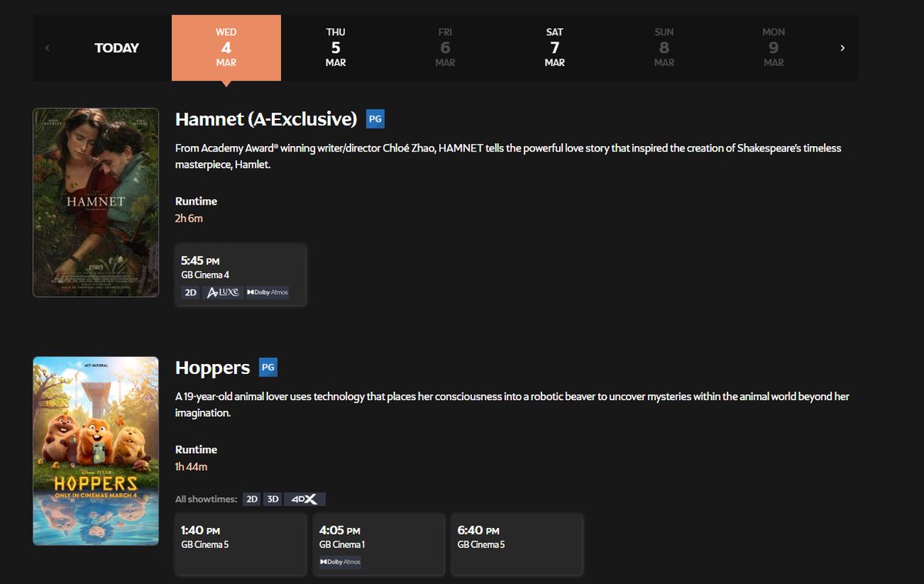This screenshot has width=924, height=584.
Task: Book Hamnet 5:45 PM showtime
Action: [x=241, y=275]
